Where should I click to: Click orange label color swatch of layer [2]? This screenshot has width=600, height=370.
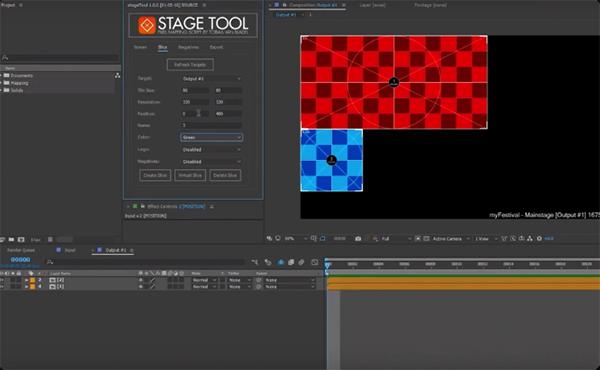[33, 280]
